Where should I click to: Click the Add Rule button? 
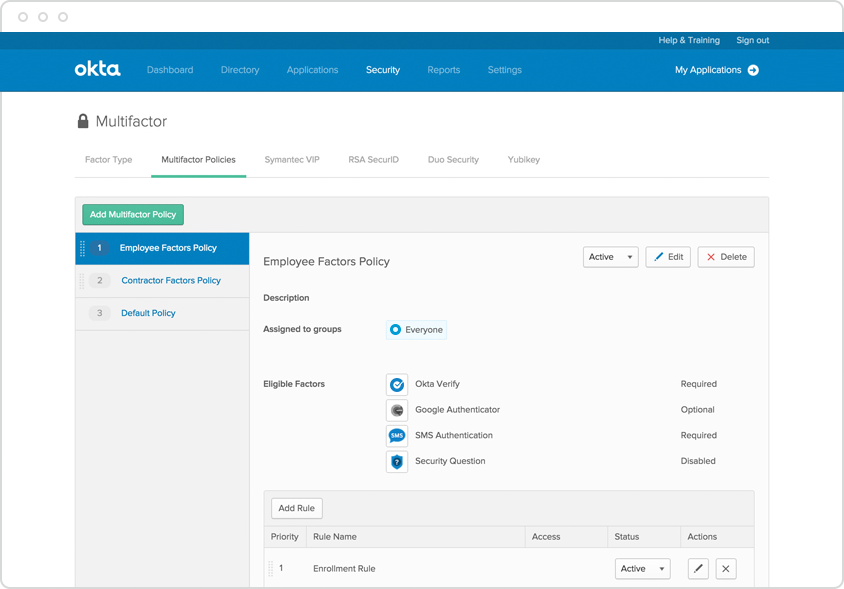(296, 508)
